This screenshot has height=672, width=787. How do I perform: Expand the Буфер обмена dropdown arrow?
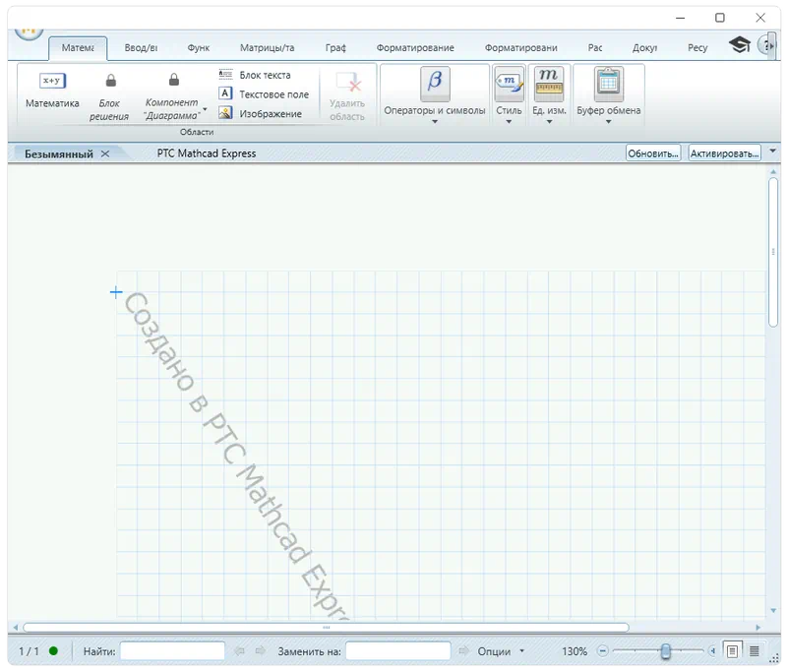608,122
